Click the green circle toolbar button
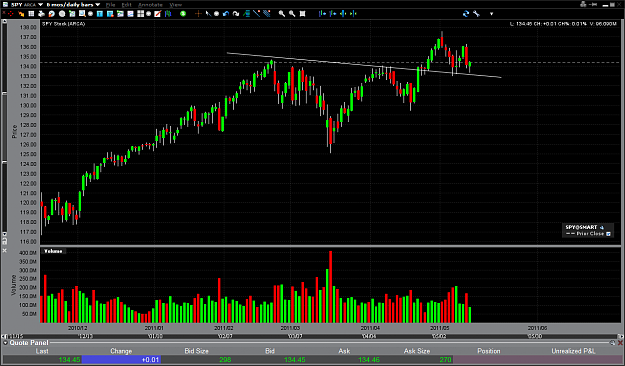Screen dimensions: 625x366 183,14
